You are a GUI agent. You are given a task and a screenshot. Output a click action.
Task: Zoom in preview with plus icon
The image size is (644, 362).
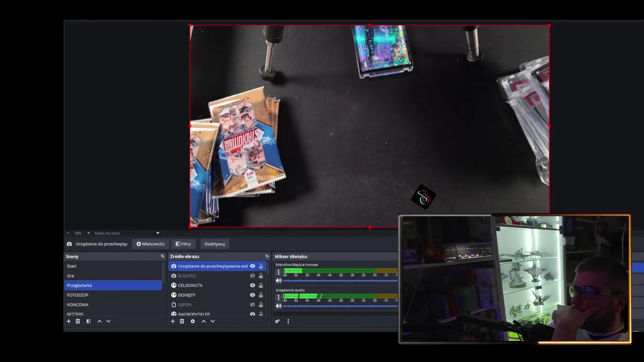89,233
